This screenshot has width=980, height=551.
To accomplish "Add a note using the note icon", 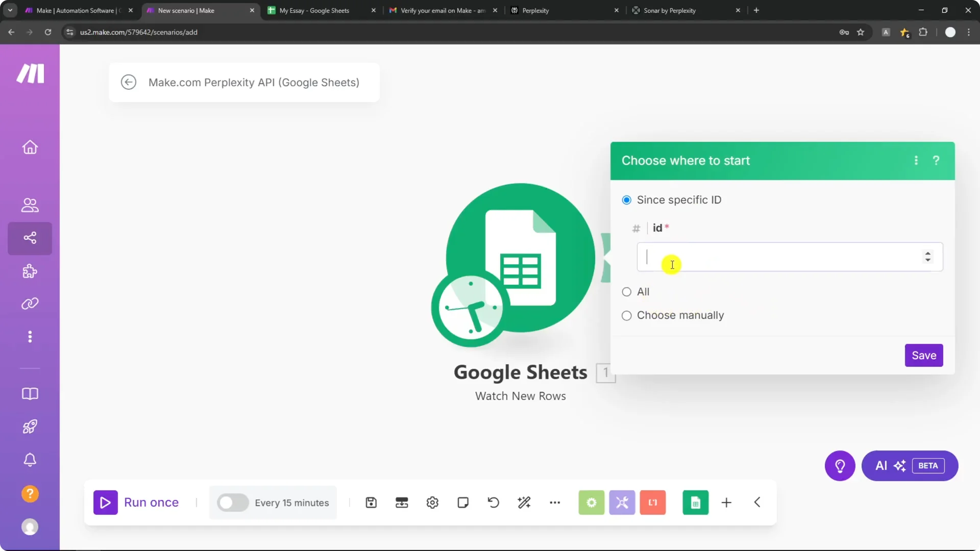I will [x=462, y=503].
